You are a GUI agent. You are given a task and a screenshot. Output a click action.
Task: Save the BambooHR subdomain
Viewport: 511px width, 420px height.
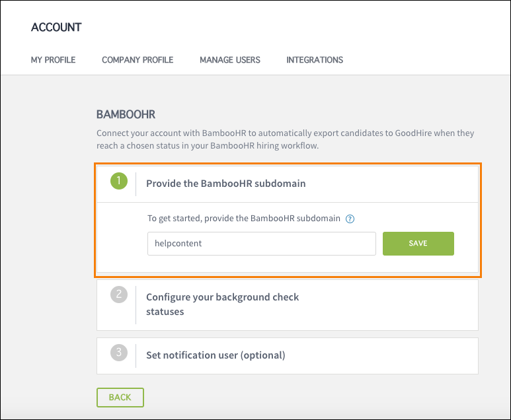[x=418, y=244]
